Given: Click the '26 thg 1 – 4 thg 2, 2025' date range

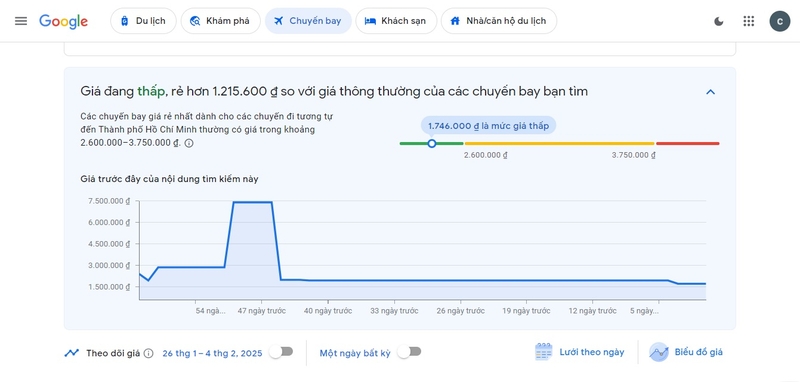Looking at the screenshot, I should click(x=212, y=353).
